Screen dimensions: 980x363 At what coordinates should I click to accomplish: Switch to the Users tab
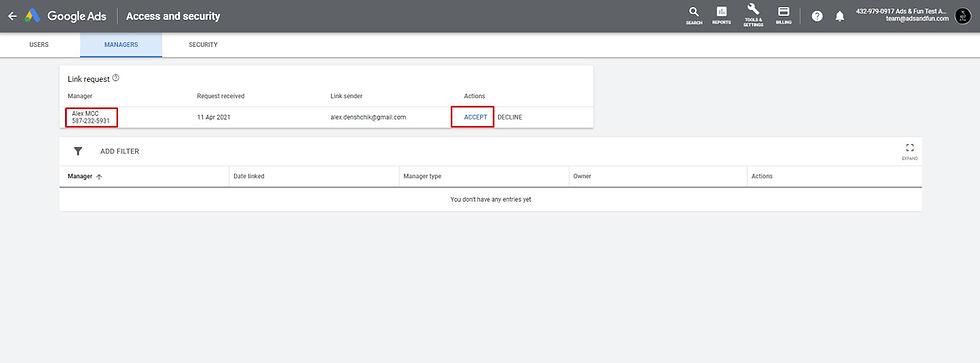click(x=39, y=45)
